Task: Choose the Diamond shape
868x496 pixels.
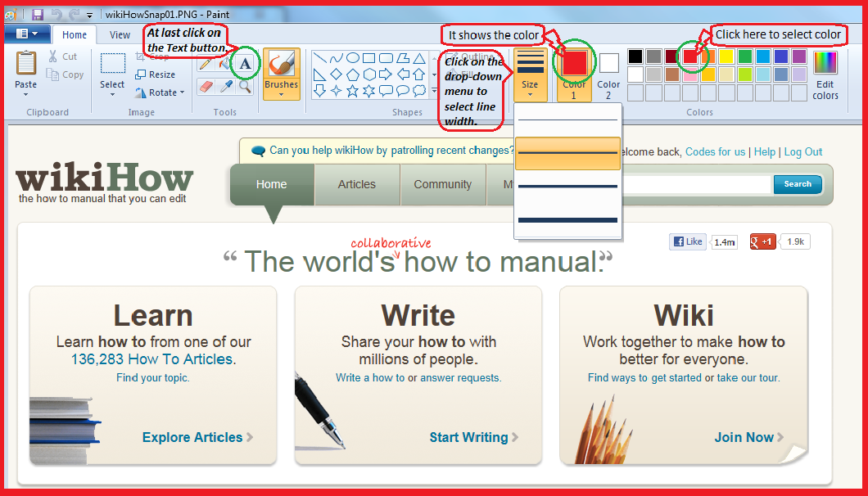Action: [x=336, y=74]
